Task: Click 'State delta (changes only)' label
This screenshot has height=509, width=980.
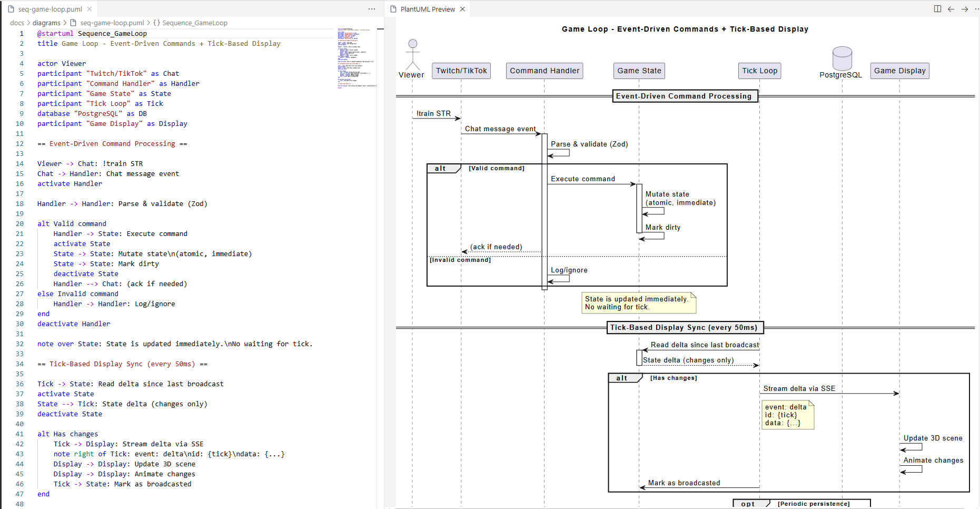Action: (x=688, y=360)
